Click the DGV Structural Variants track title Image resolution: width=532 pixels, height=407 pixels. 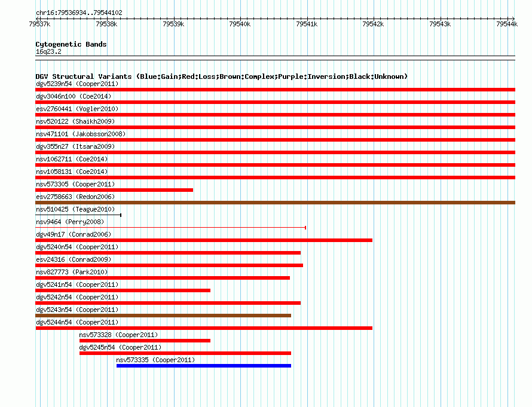pyautogui.click(x=222, y=76)
